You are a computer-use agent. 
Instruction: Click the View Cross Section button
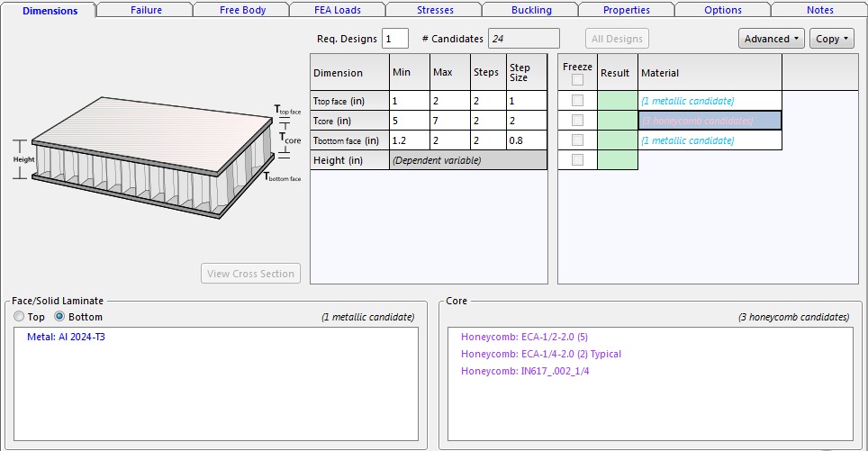[x=251, y=274]
